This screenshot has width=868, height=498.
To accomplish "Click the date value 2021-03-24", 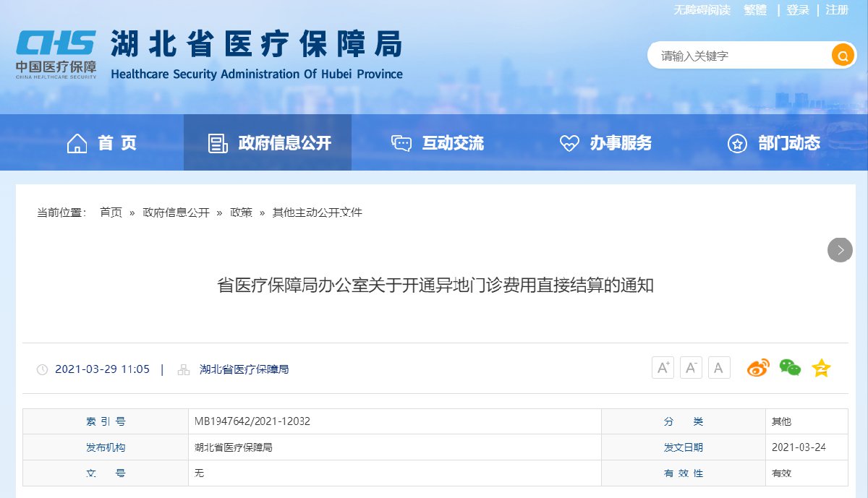I will pos(799,447).
